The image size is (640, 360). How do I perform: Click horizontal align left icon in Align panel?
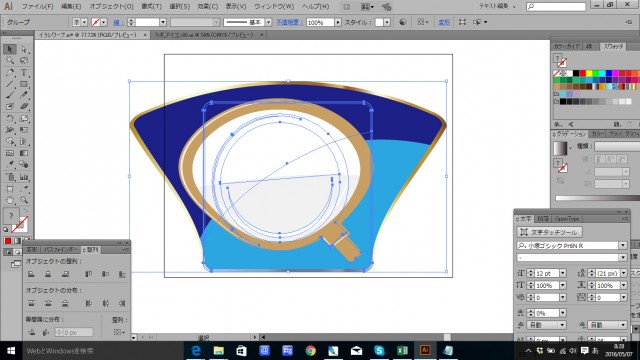tap(31, 274)
